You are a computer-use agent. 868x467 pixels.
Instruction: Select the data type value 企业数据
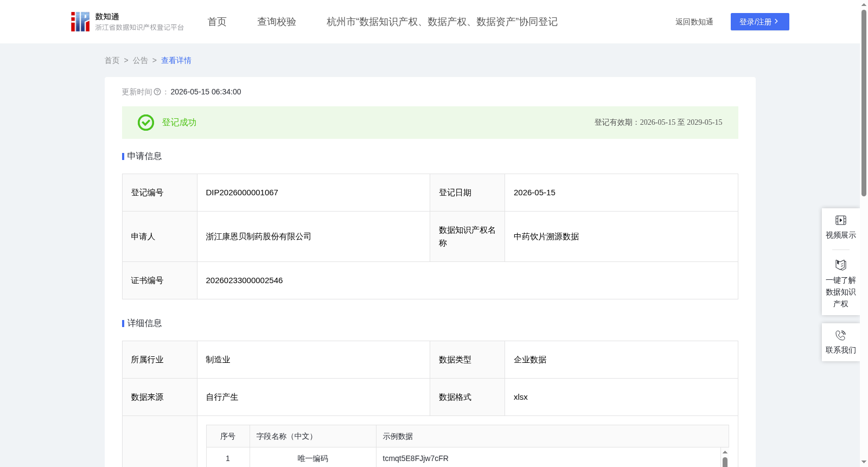(530, 360)
